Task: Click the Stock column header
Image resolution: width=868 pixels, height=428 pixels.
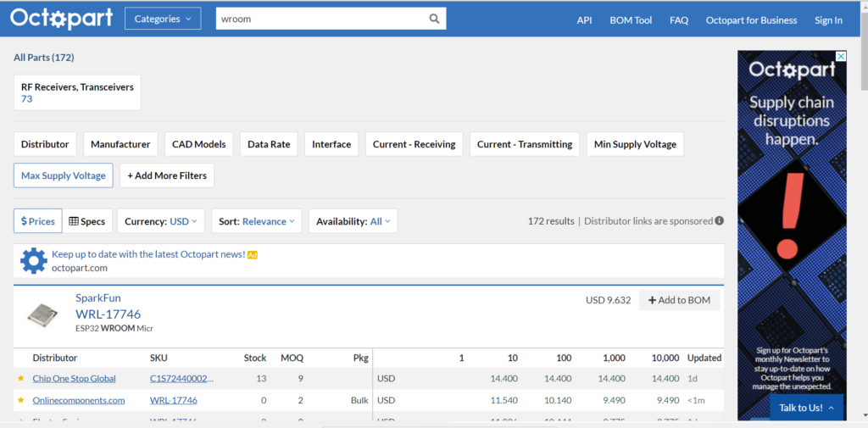Action: coord(255,358)
